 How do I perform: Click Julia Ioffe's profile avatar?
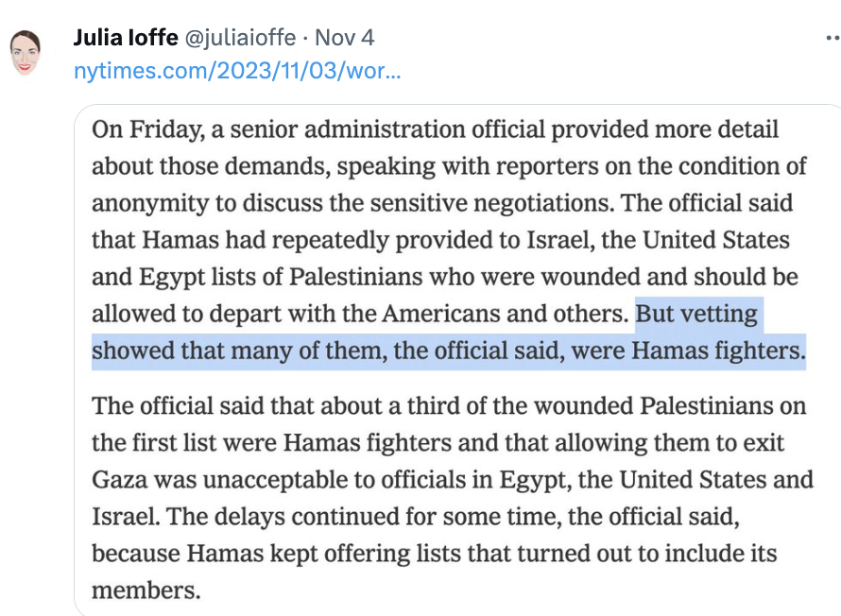(26, 53)
